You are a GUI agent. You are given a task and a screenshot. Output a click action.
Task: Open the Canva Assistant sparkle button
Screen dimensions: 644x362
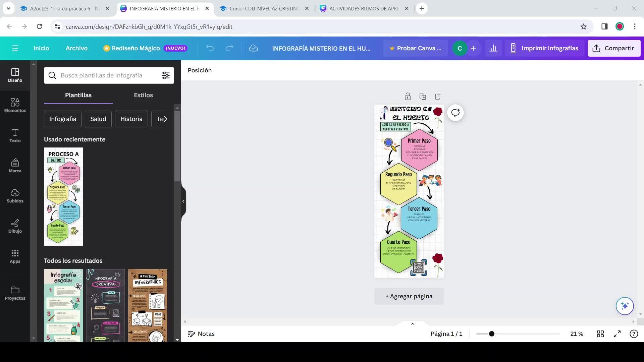pyautogui.click(x=625, y=306)
